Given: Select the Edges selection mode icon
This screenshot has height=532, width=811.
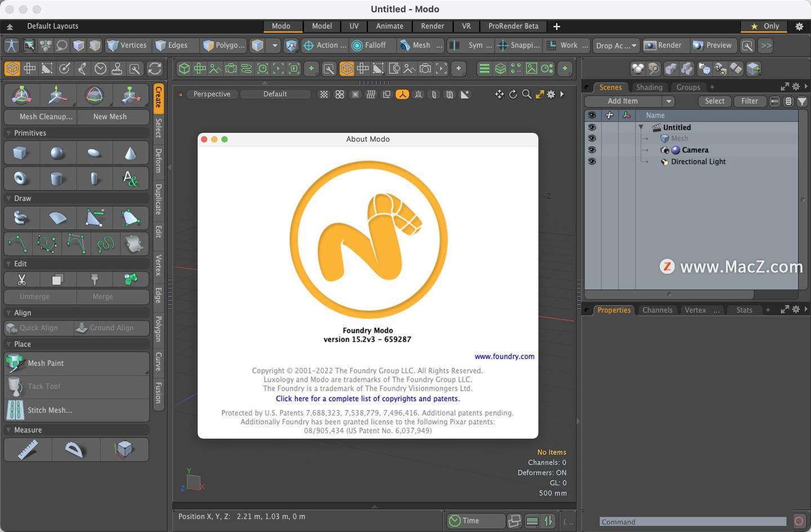Looking at the screenshot, I should click(162, 45).
